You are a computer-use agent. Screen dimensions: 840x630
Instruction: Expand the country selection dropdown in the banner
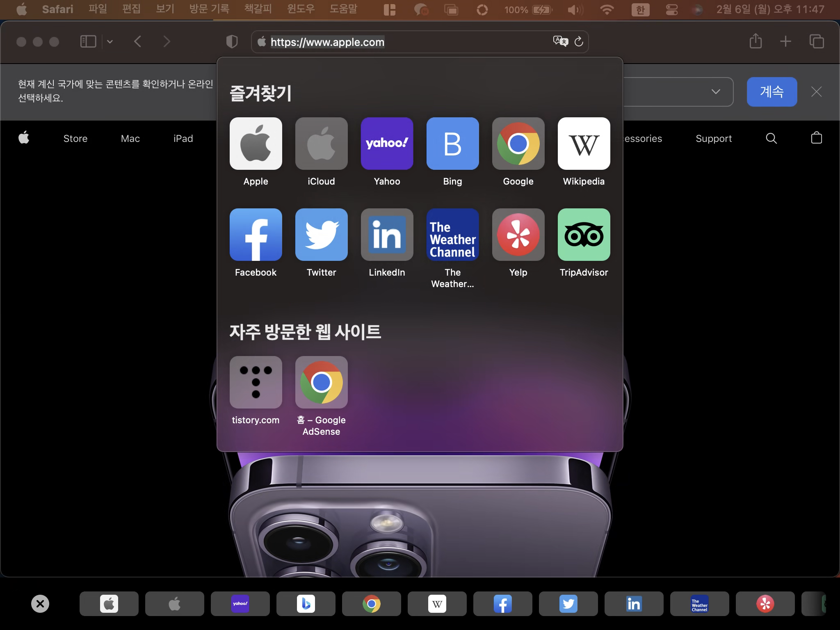coord(716,92)
